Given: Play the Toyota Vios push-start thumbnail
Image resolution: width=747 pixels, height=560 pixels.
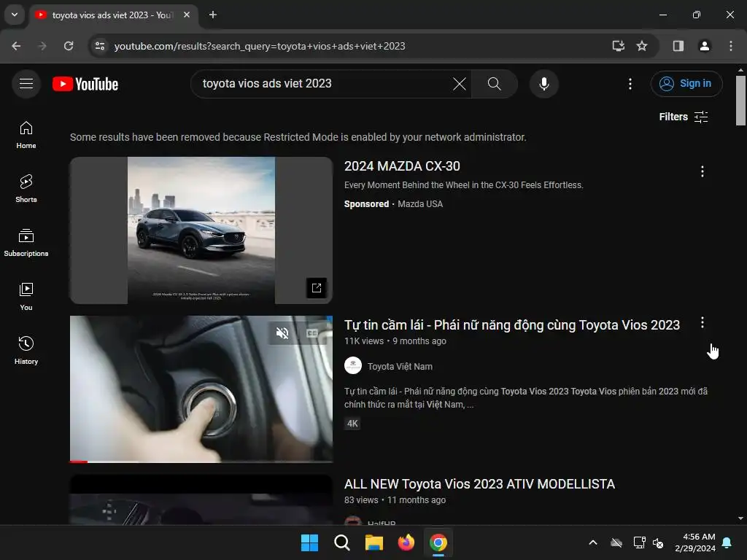Looking at the screenshot, I should 201,389.
